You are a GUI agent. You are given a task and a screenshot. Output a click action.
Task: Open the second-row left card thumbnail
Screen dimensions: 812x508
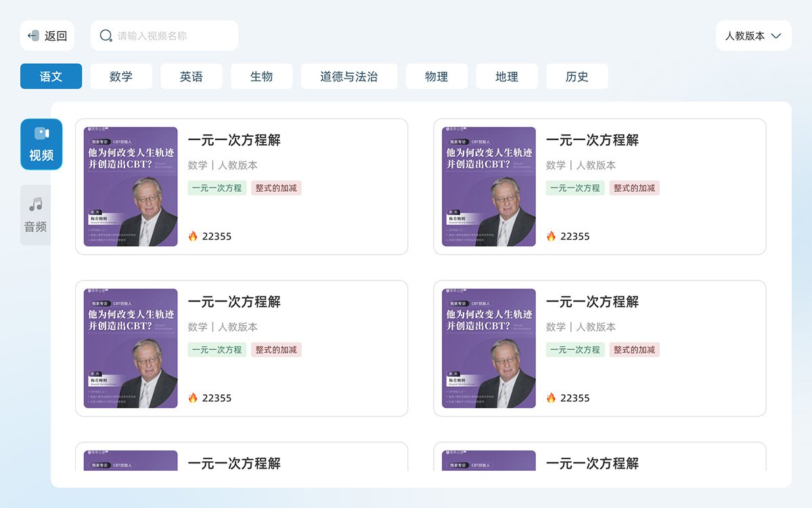click(131, 349)
